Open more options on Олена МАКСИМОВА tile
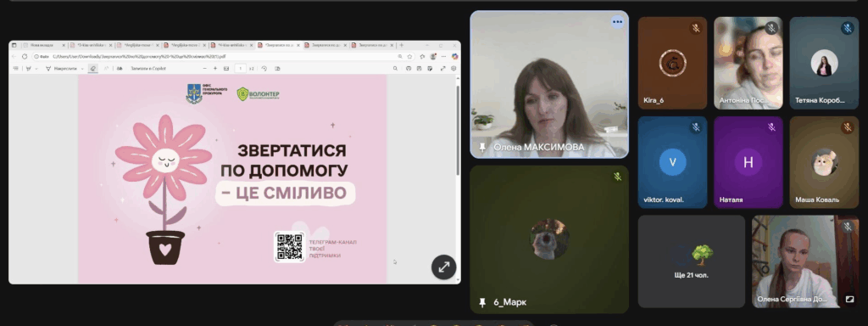The width and height of the screenshot is (868, 326). tap(617, 22)
